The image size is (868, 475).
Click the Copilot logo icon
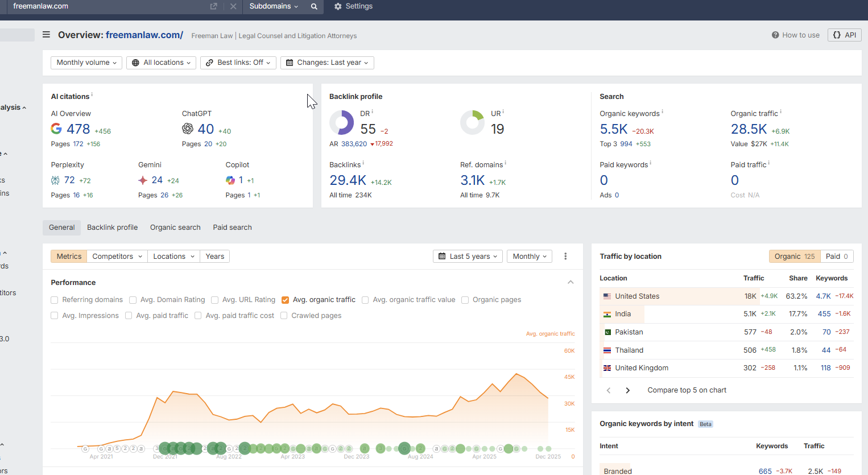[230, 180]
